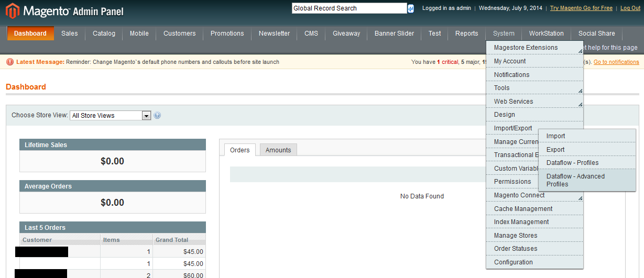Open the Banner Slider menu
The width and height of the screenshot is (644, 278).
[x=395, y=34]
